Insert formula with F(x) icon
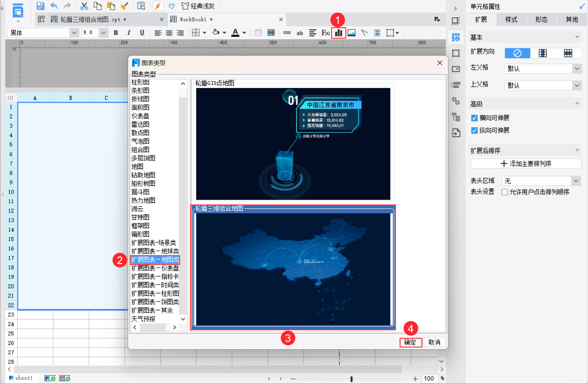 tap(325, 33)
